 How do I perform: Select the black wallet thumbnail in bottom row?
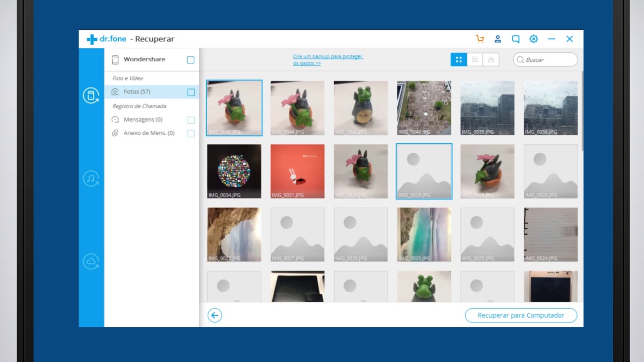pyautogui.click(x=297, y=287)
